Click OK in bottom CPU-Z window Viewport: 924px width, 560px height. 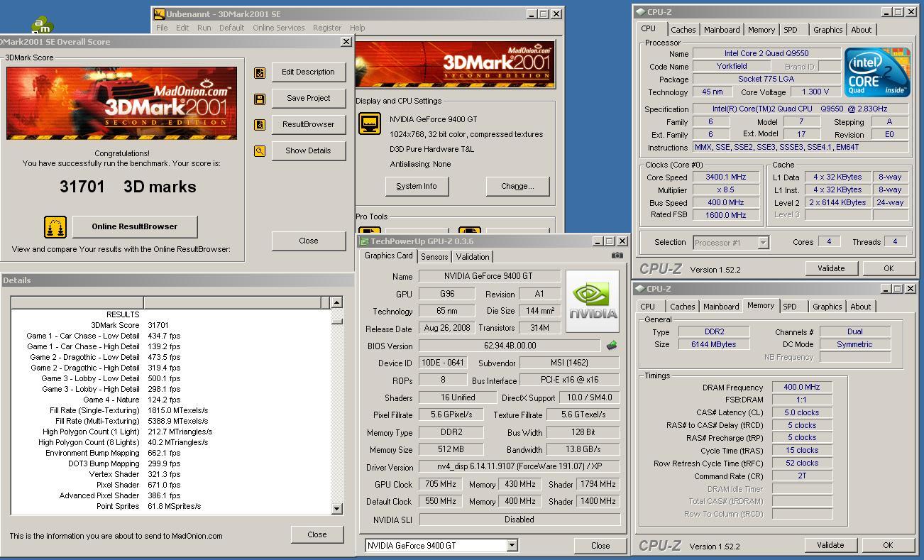pyautogui.click(x=888, y=545)
